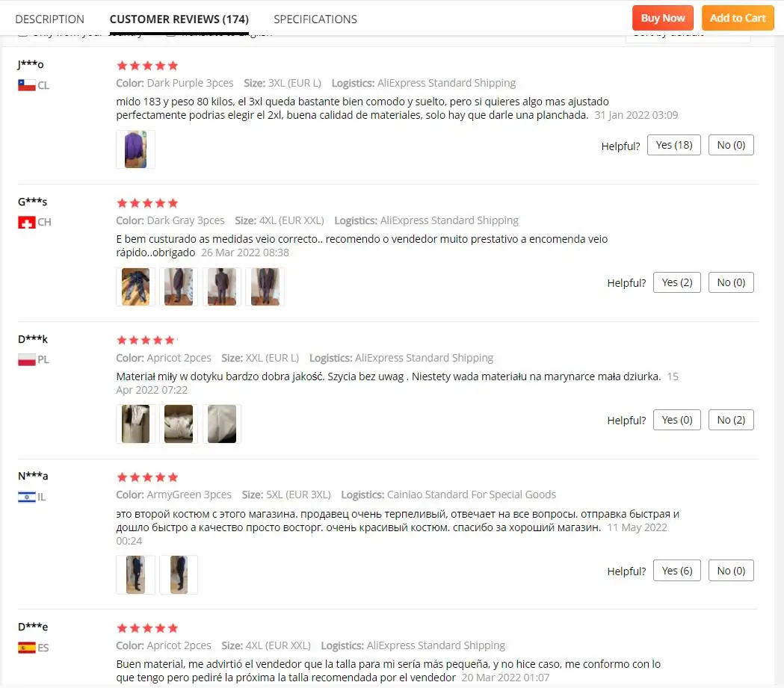This screenshot has width=784, height=688.
Task: Mark J***o's review helpful with Yes (18)
Action: click(673, 145)
